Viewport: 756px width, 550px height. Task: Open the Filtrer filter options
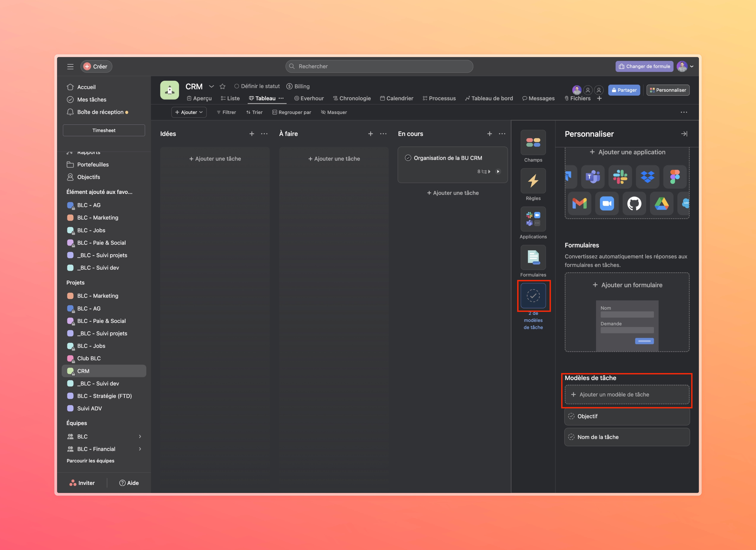tap(226, 113)
